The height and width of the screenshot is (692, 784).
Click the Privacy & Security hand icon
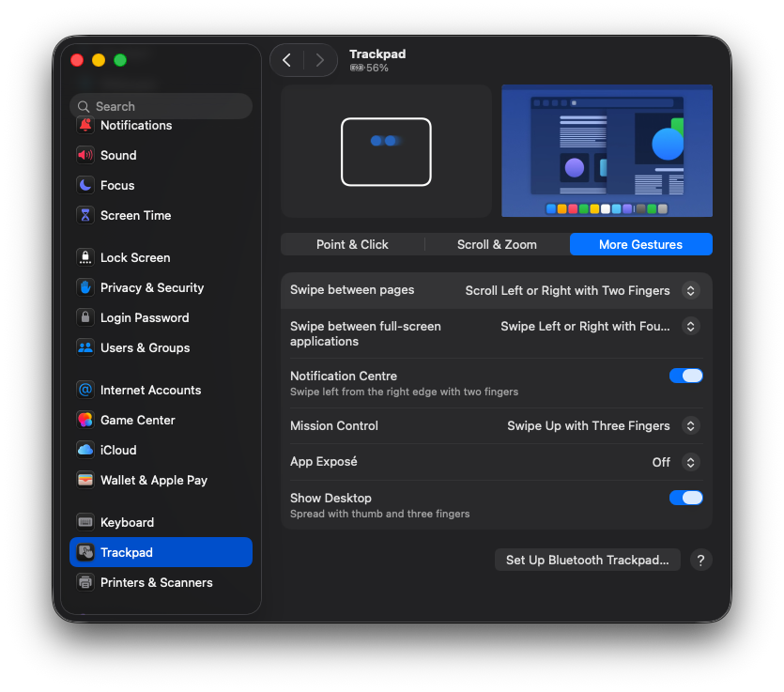[85, 288]
